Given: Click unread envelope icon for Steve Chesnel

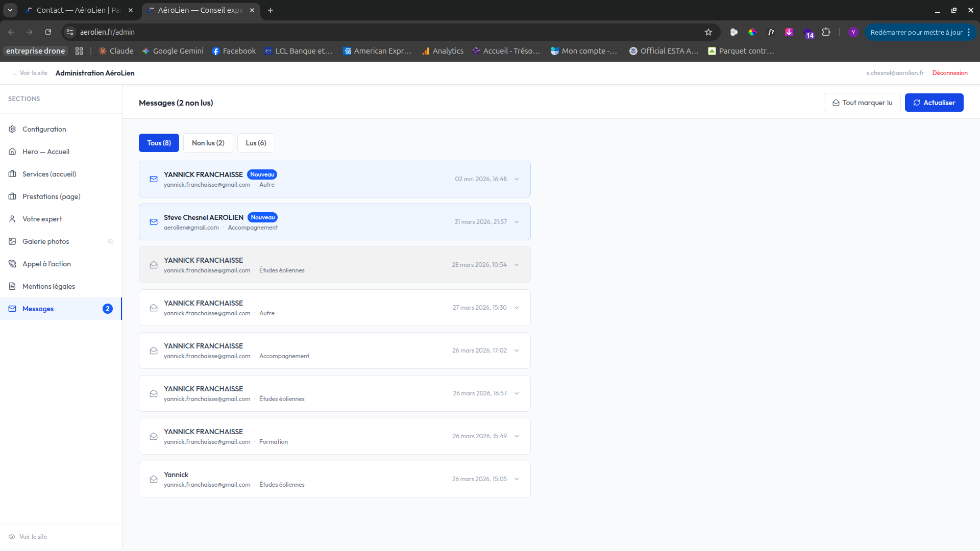Looking at the screenshot, I should [154, 222].
